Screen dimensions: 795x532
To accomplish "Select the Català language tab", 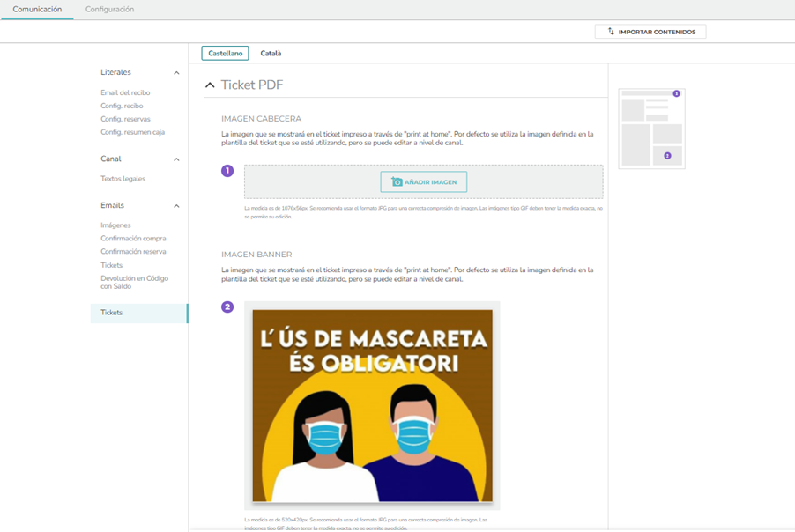I will [x=271, y=53].
